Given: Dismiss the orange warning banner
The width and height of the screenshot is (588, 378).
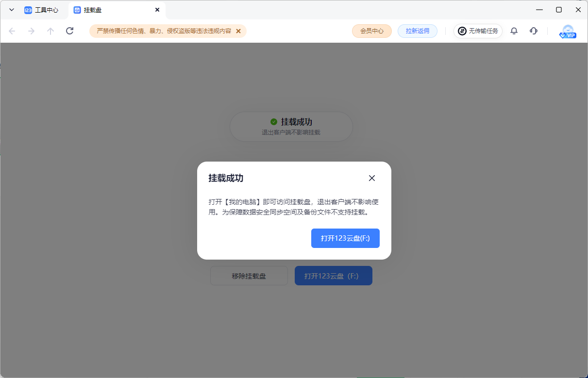Looking at the screenshot, I should [238, 31].
